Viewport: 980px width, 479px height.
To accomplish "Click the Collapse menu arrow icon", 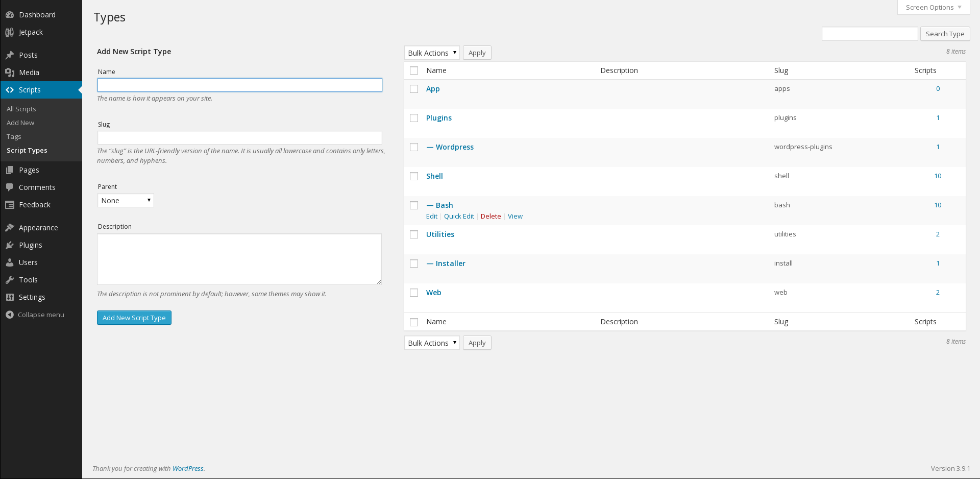I will click(x=10, y=315).
